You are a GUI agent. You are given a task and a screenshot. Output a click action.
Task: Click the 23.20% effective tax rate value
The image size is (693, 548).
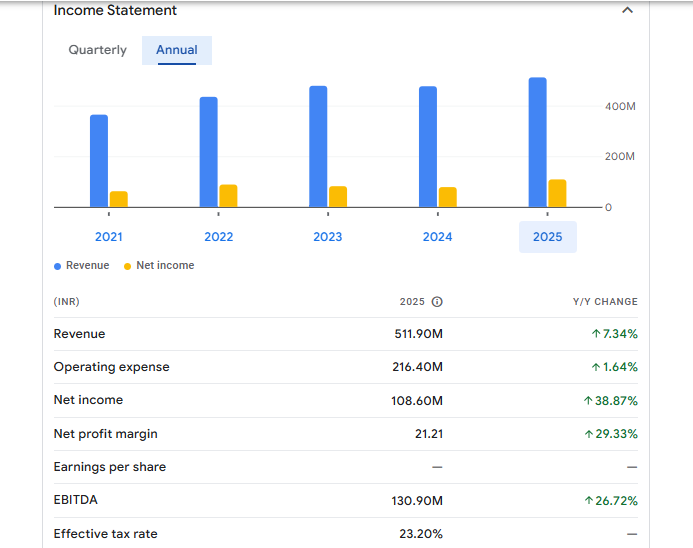tap(421, 534)
